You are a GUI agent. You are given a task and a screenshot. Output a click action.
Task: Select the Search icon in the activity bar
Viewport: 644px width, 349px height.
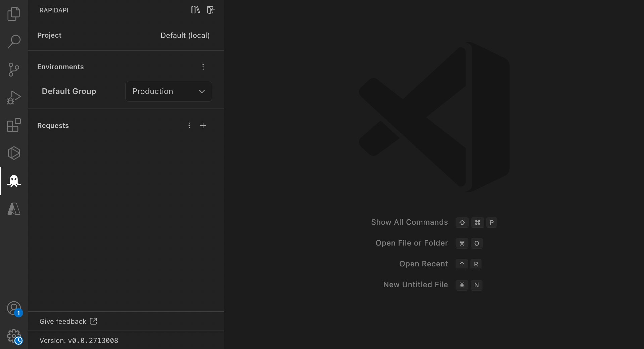coord(13,41)
